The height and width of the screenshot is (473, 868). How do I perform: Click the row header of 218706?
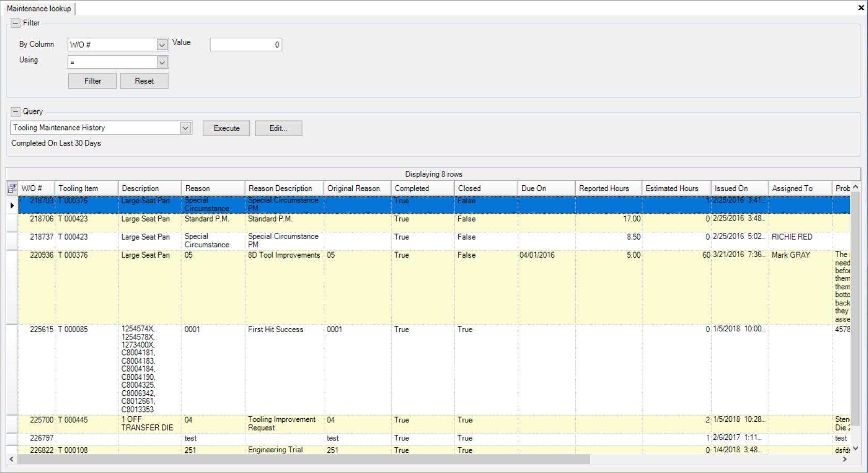point(12,223)
